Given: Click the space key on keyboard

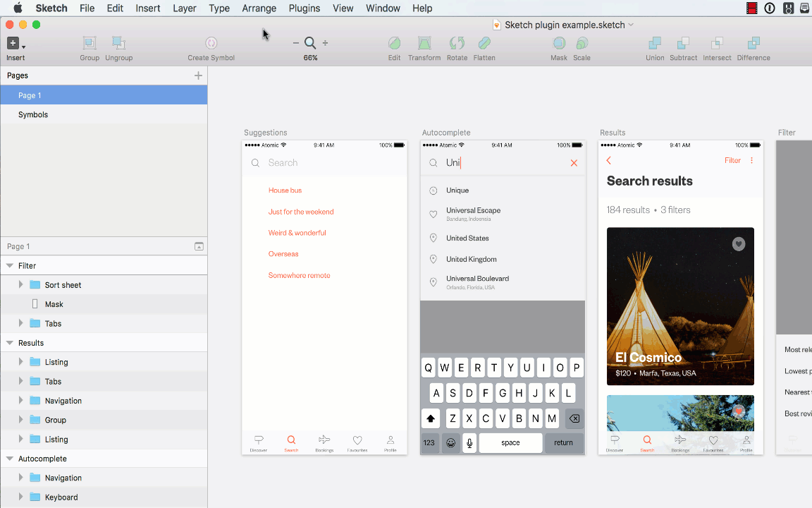Looking at the screenshot, I should tap(510, 442).
